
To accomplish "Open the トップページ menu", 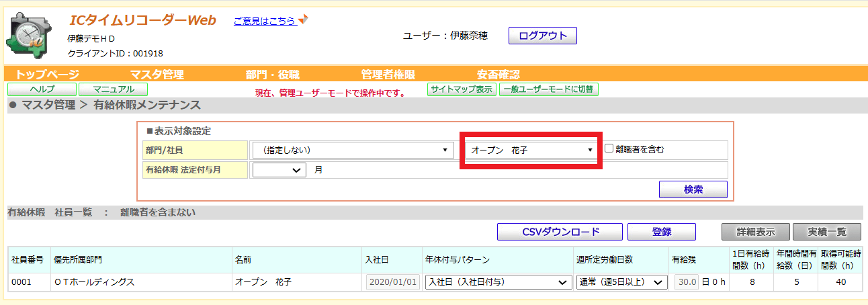I will click(47, 75).
